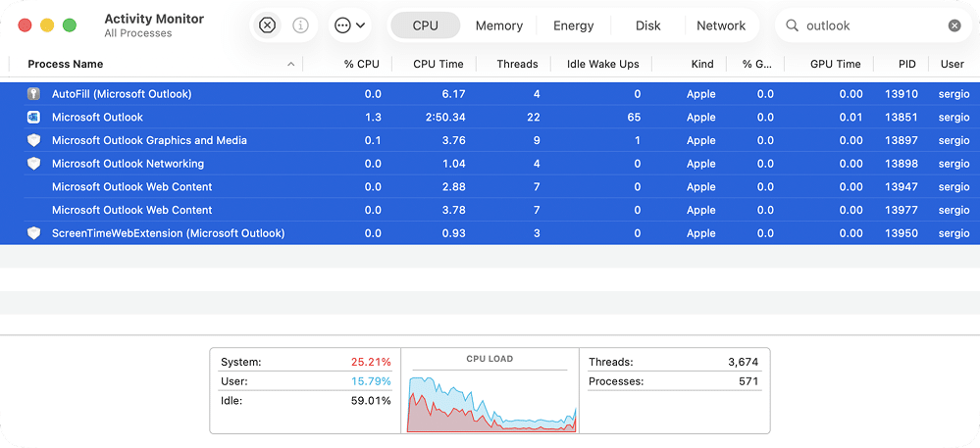The width and height of the screenshot is (980, 448).
Task: Click shield icon beside ScreenTimeWebExtension
Action: tap(33, 233)
